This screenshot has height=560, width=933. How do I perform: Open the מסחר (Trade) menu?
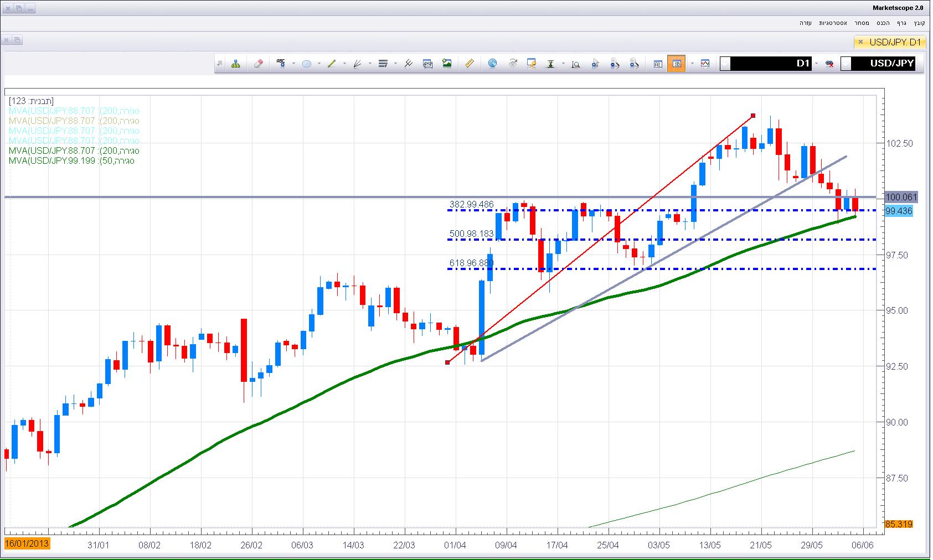click(862, 23)
